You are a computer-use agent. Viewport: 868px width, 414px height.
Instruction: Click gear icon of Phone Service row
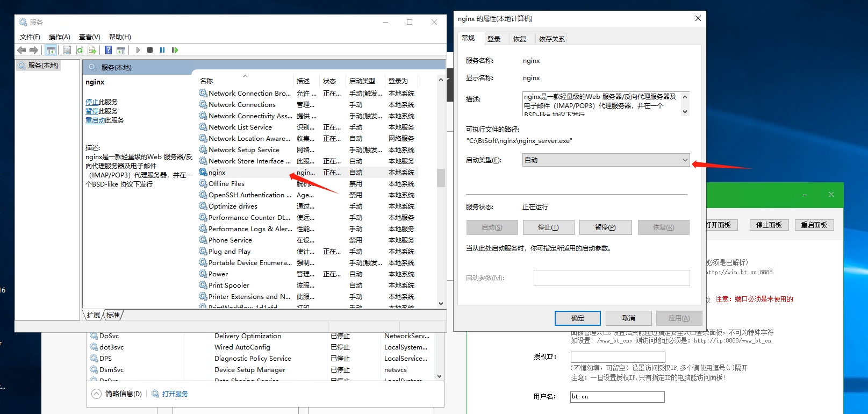pos(203,240)
